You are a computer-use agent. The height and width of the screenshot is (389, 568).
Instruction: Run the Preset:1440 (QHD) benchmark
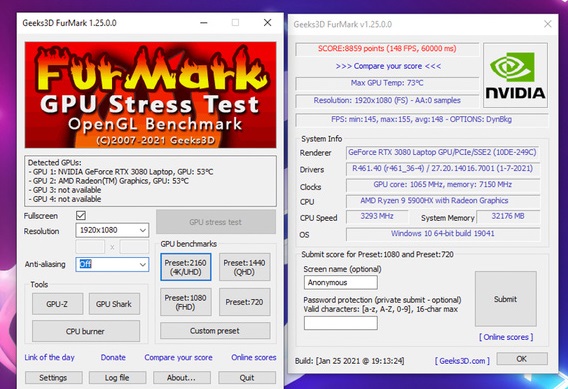click(x=245, y=267)
